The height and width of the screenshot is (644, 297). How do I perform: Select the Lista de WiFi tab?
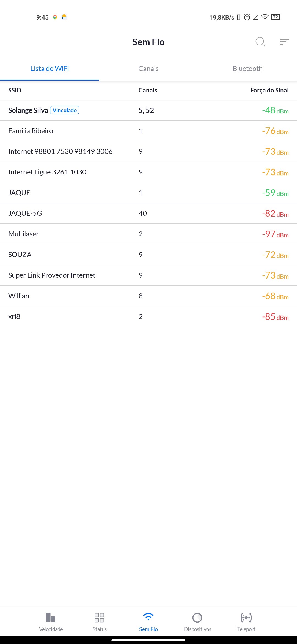point(50,69)
